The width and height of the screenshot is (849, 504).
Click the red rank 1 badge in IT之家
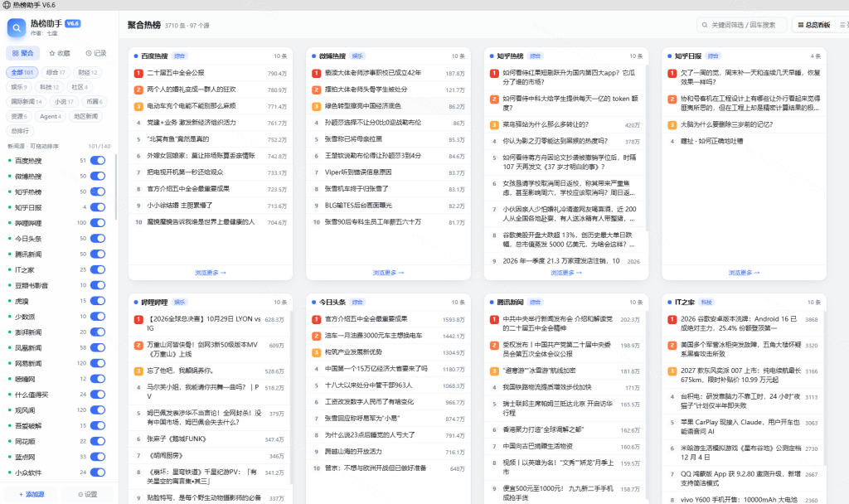672,319
